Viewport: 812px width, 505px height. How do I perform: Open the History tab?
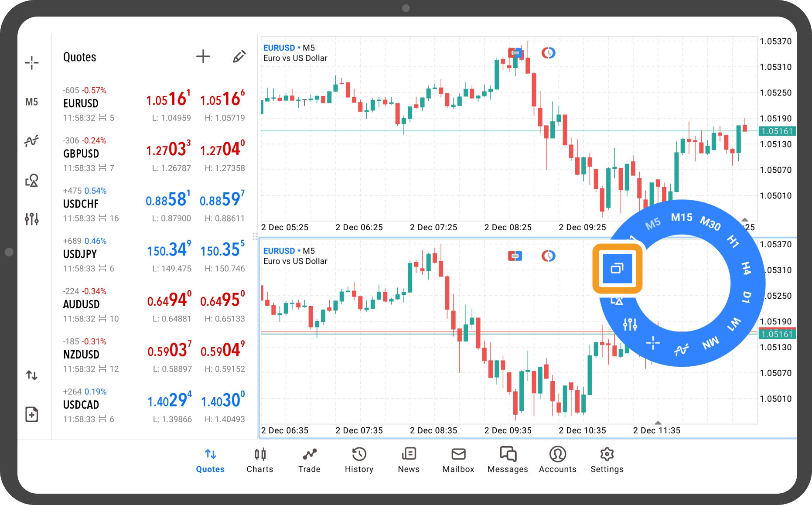(359, 461)
